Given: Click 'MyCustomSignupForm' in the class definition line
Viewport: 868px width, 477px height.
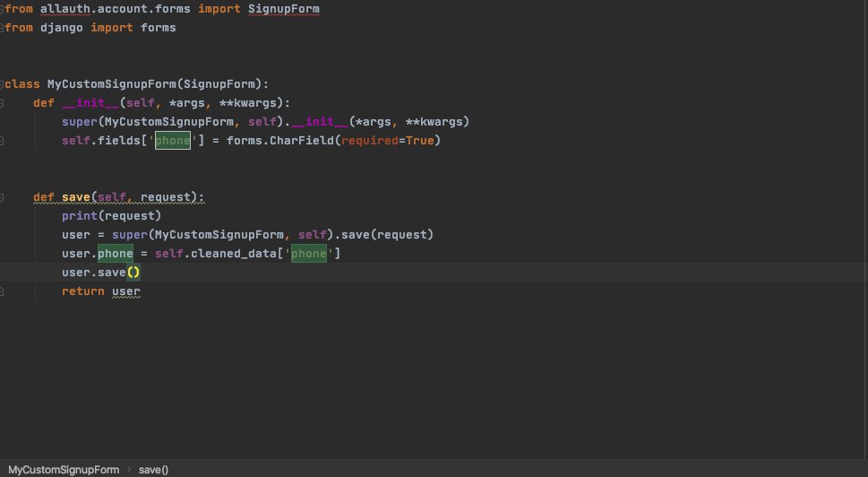Looking at the screenshot, I should pyautogui.click(x=111, y=84).
